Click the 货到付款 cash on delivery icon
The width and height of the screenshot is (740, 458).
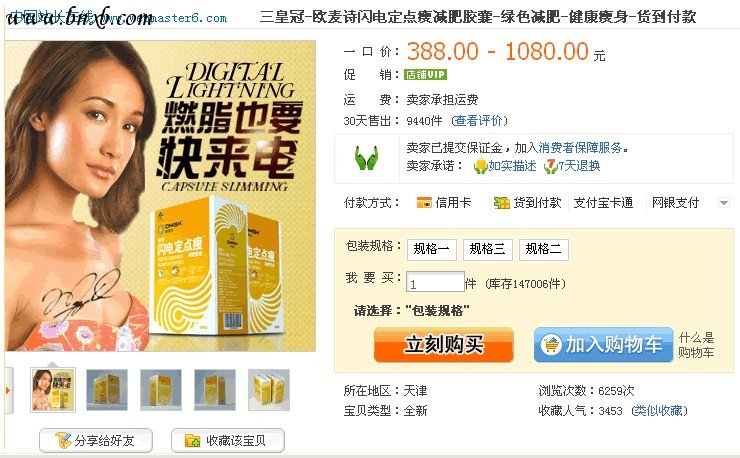(501, 203)
